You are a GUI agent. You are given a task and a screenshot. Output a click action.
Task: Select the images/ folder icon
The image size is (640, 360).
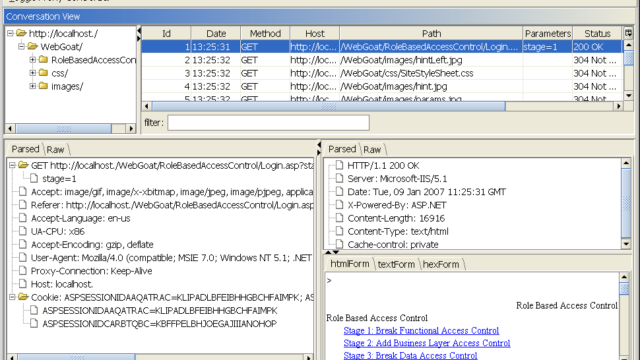43,86
